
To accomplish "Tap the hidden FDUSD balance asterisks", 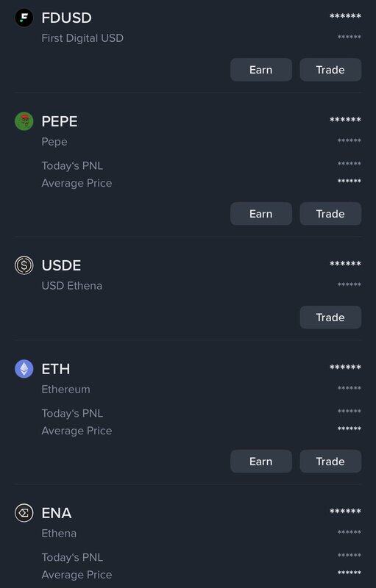I will click(x=345, y=16).
